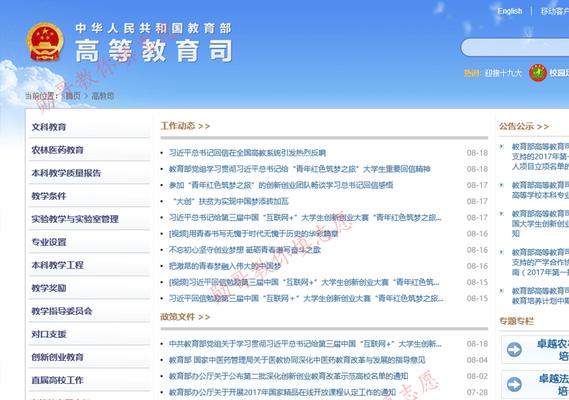
Task: Open announcement about 支持的2017年第 项目立项名单
Action: [x=540, y=156]
